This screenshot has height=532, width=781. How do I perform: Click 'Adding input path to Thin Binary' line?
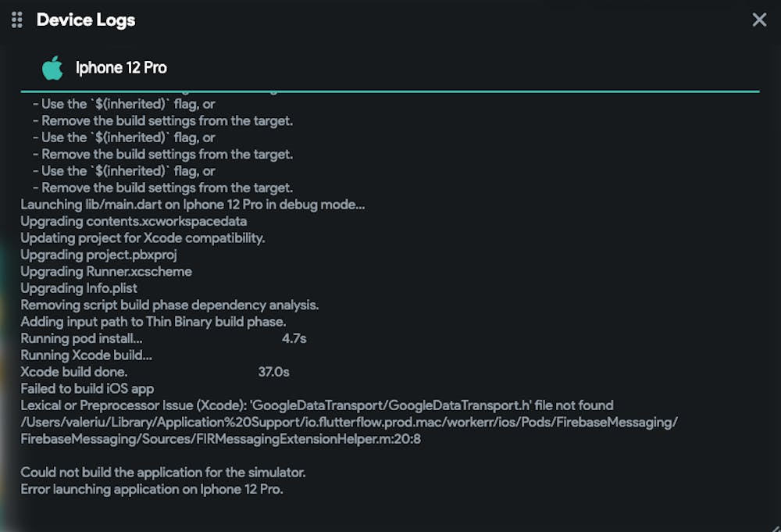(x=153, y=321)
